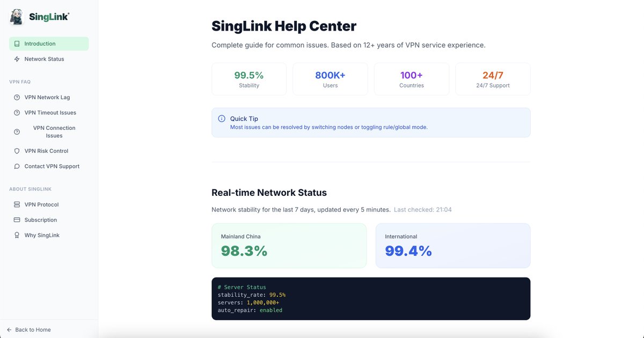Open the Why SingLink page

click(49, 236)
